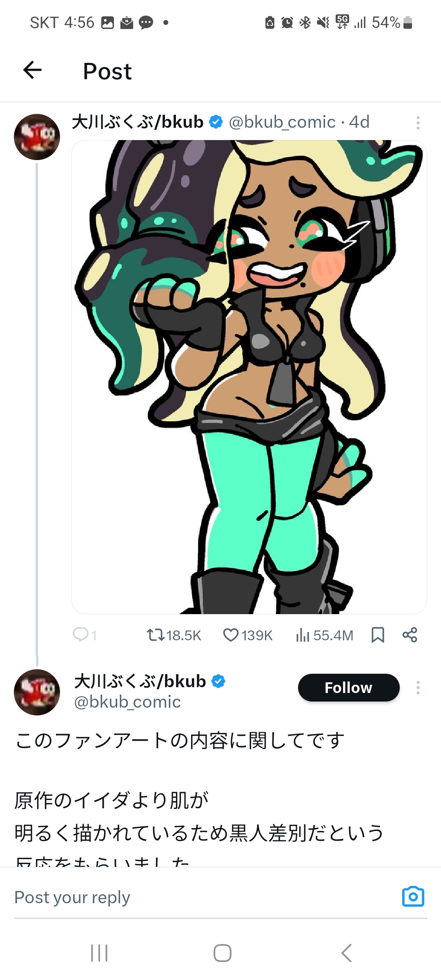
Task: Tap the share icon
Action: pos(410,635)
